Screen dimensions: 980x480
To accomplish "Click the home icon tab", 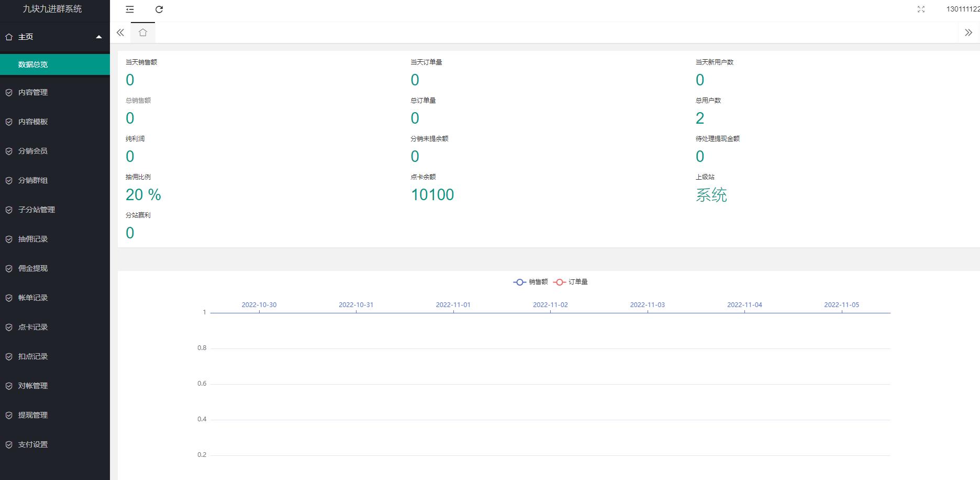I will (x=143, y=32).
